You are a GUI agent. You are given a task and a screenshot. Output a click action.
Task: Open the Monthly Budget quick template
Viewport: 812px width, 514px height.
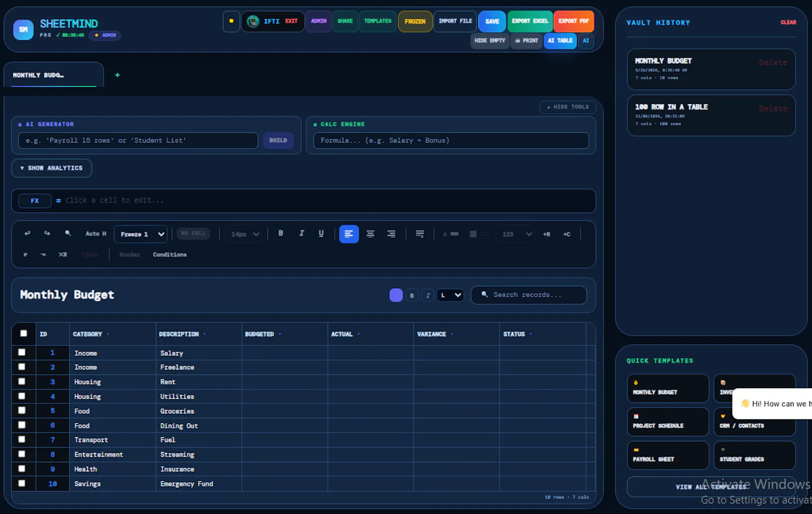(x=668, y=388)
